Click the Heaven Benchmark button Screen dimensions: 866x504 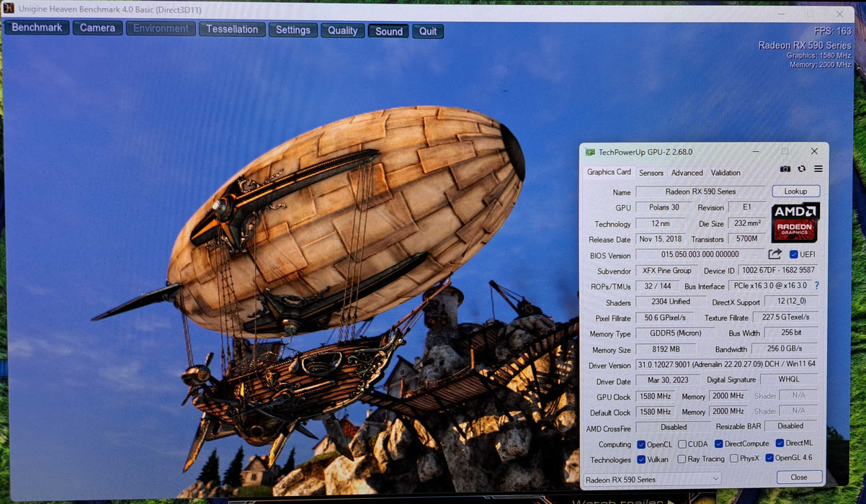tap(37, 28)
